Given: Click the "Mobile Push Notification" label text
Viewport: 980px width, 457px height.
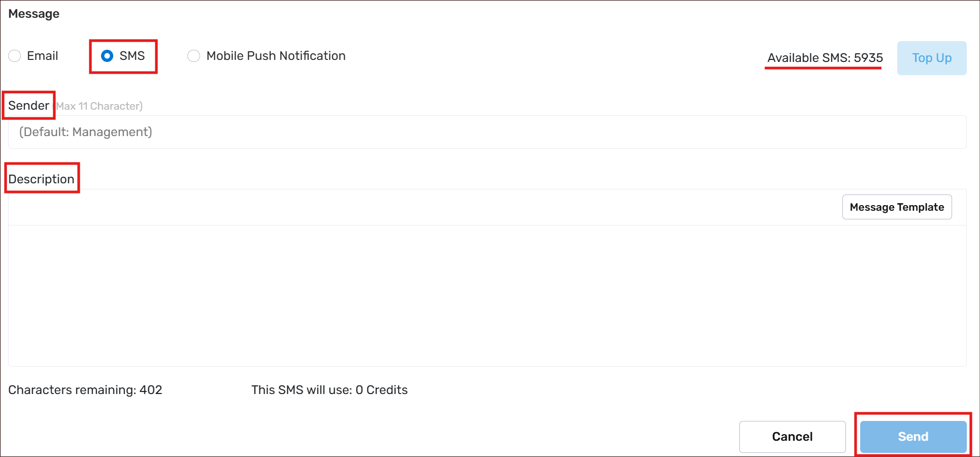Looking at the screenshot, I should tap(276, 56).
